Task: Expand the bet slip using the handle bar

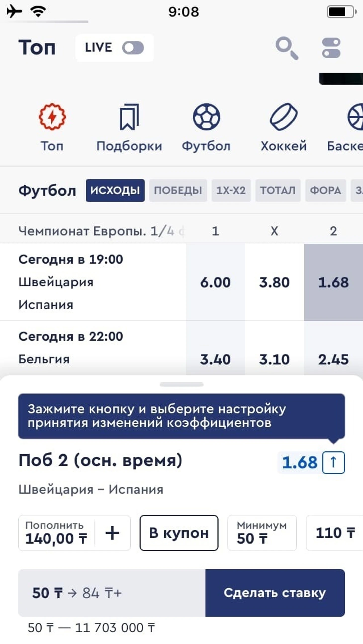Action: (182, 384)
